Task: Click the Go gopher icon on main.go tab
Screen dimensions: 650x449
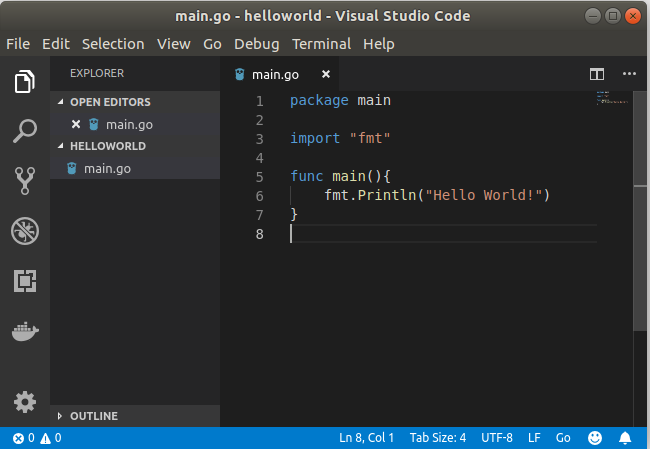Action: pyautogui.click(x=240, y=74)
